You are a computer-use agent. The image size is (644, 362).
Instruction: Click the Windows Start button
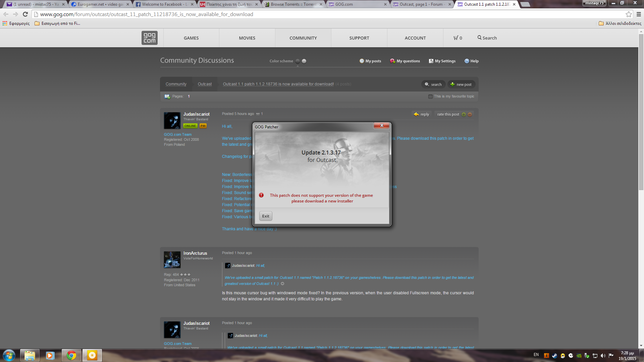click(9, 355)
